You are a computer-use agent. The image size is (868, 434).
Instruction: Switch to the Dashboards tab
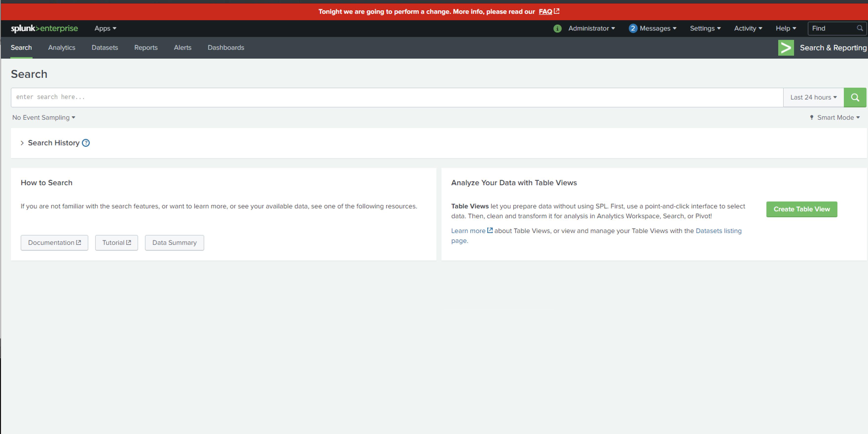(x=226, y=48)
